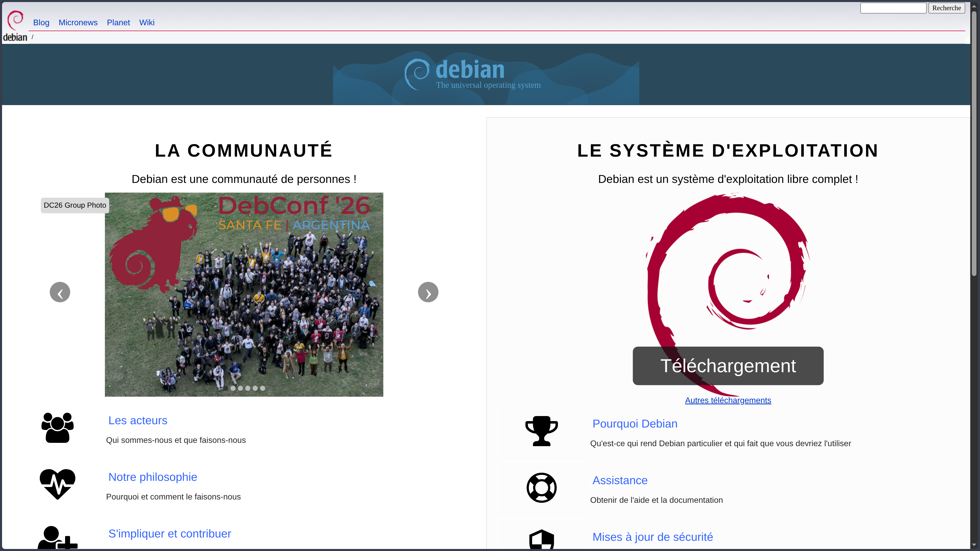Click 'Debian est un système d'exploitation libre complet !'
This screenshot has width=980, height=551.
728,179
